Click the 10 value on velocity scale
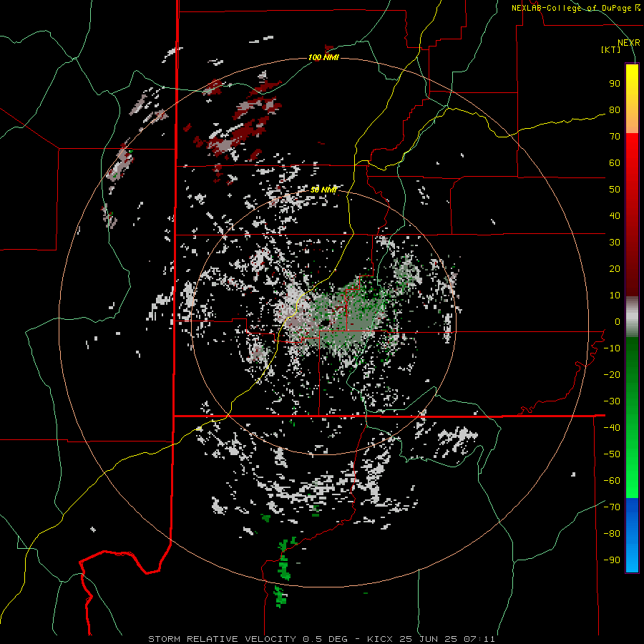The height and width of the screenshot is (644, 644). [615, 296]
